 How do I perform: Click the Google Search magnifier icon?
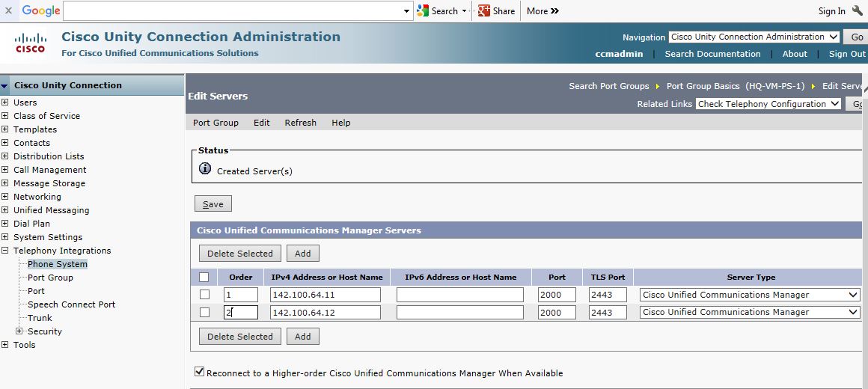(424, 10)
